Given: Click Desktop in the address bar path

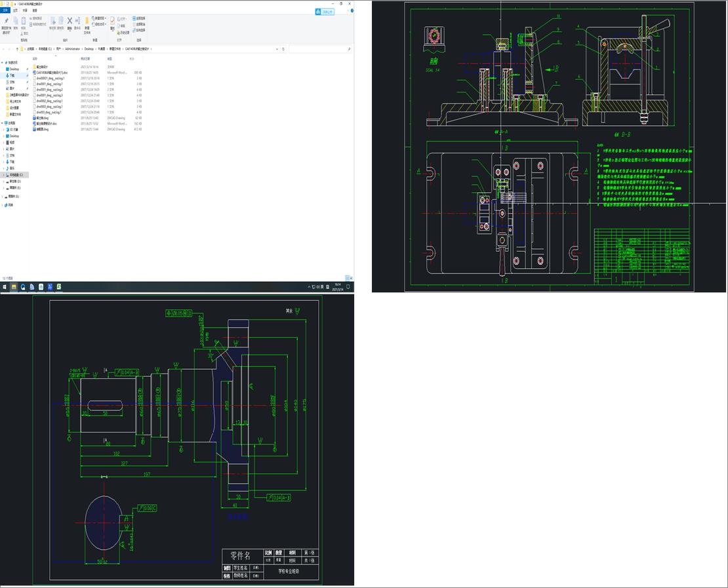Looking at the screenshot, I should pos(89,49).
